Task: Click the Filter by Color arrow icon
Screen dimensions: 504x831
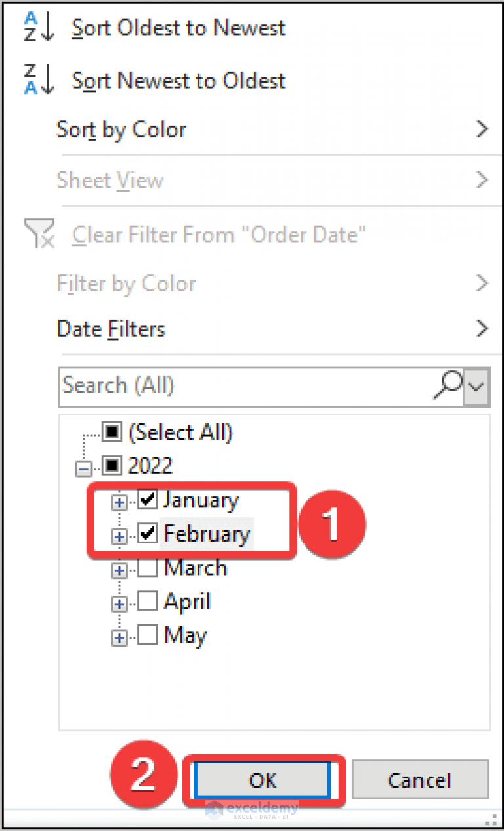Action: coord(482,284)
